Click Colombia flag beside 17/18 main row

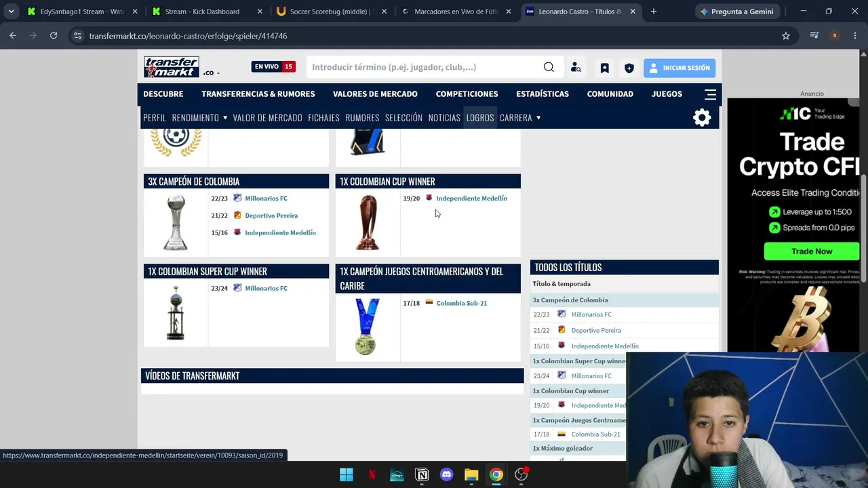429,302
